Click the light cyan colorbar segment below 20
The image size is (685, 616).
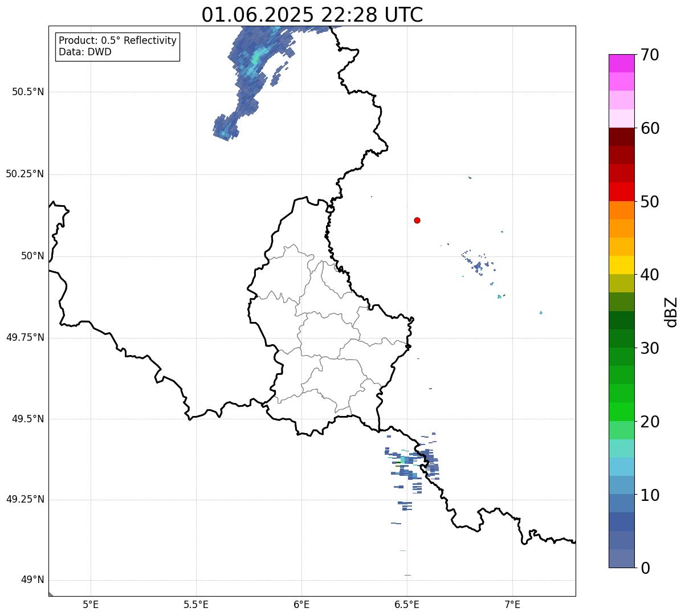tap(621, 448)
